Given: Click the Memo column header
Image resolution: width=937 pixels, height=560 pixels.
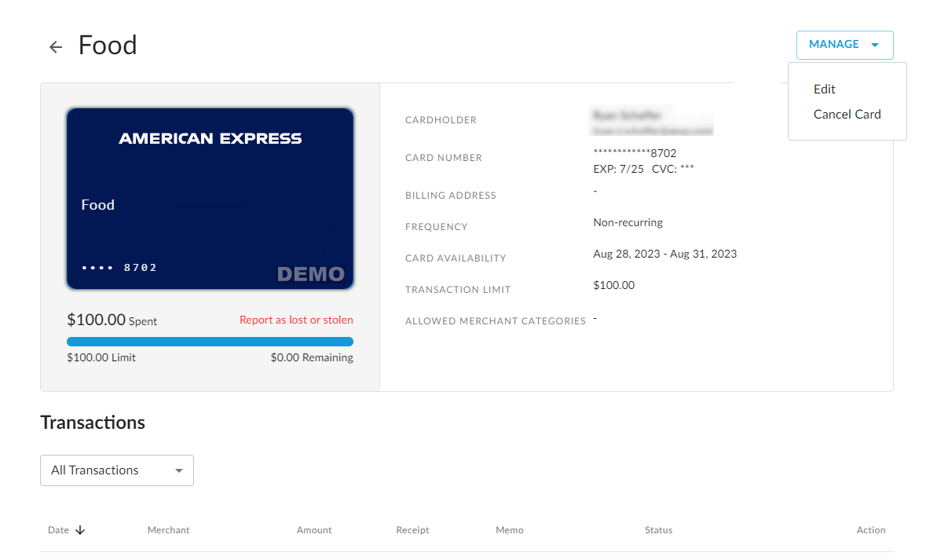Looking at the screenshot, I should 509,530.
